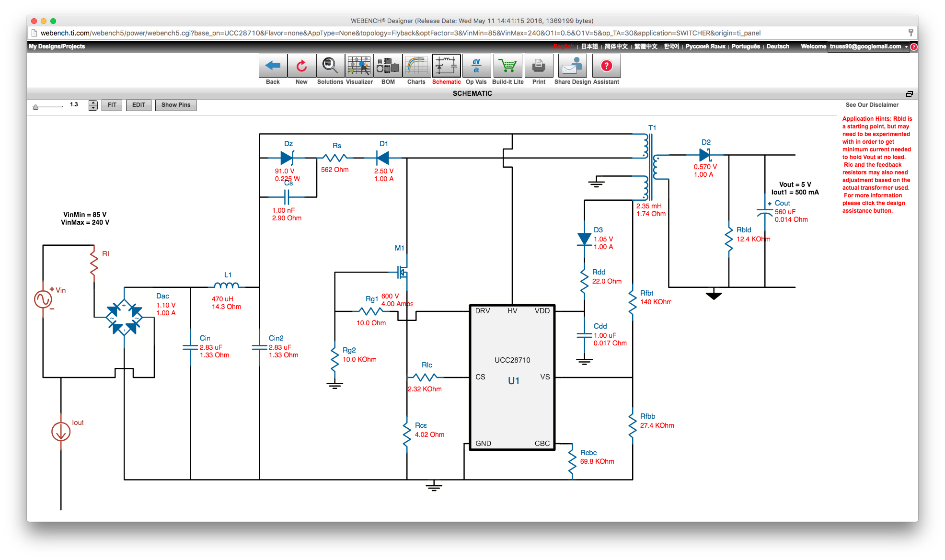Click the Rbld 12.4 KOhm value
The width and height of the screenshot is (945, 560).
(x=753, y=239)
